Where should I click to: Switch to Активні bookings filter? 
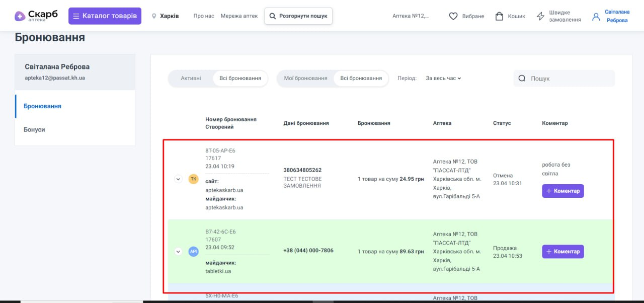(x=191, y=79)
